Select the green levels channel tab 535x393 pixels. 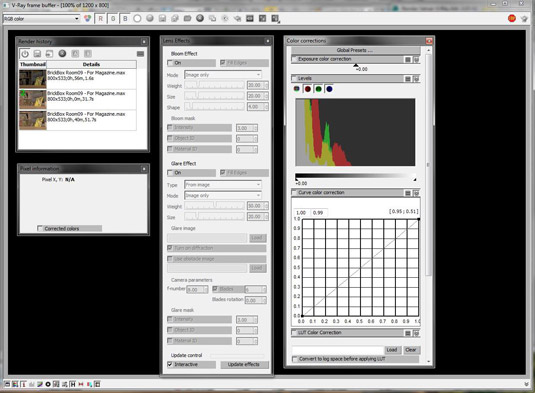click(x=319, y=89)
